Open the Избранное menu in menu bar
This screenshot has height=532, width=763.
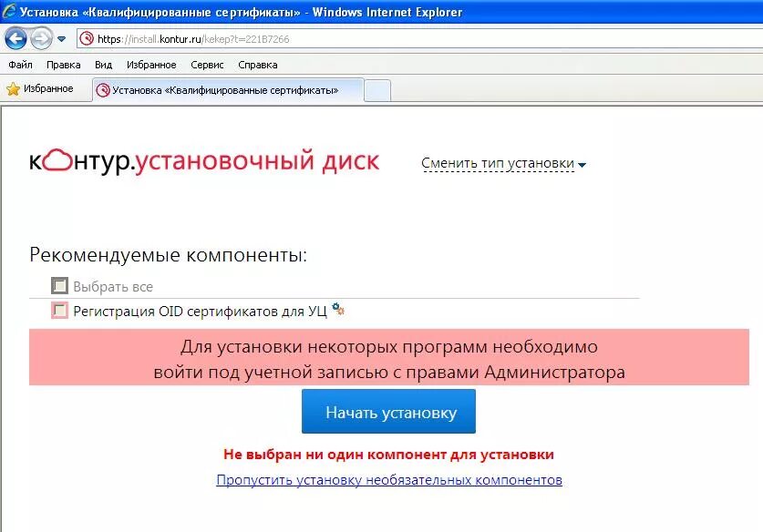151,65
